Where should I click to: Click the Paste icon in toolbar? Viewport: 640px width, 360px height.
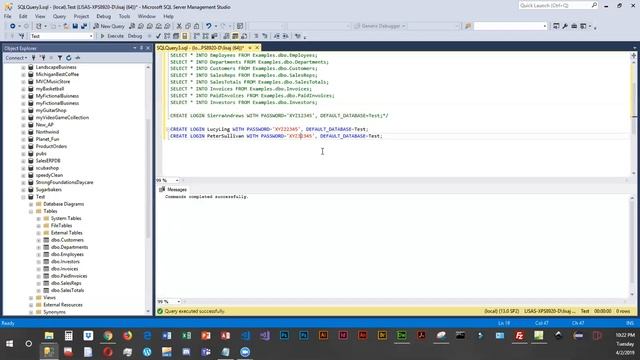(x=196, y=26)
